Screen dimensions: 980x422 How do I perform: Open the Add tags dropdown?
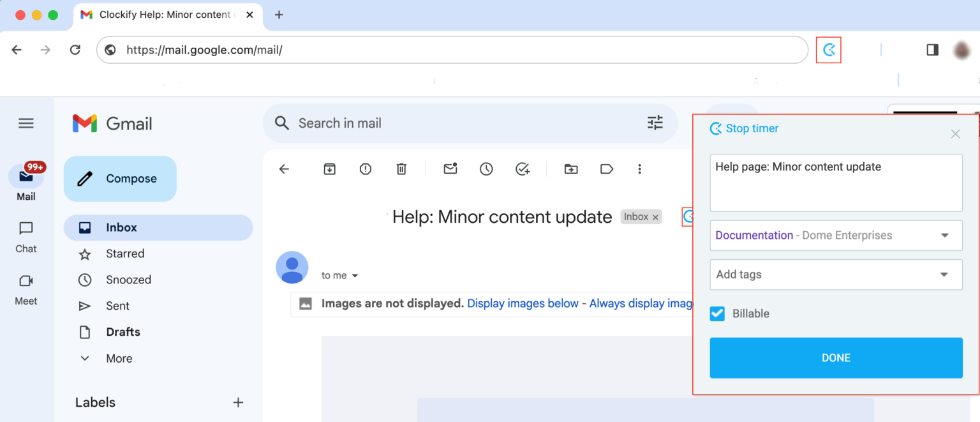836,275
